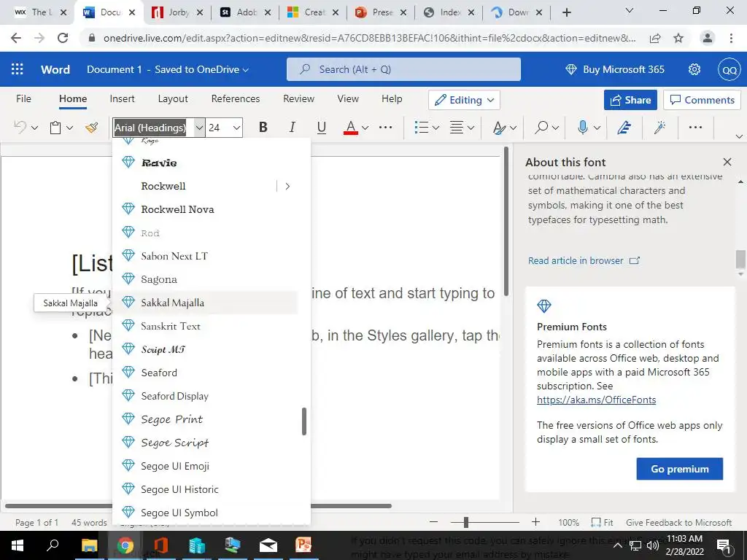
Task: Open Chrome profile icon
Action: pyautogui.click(x=708, y=38)
